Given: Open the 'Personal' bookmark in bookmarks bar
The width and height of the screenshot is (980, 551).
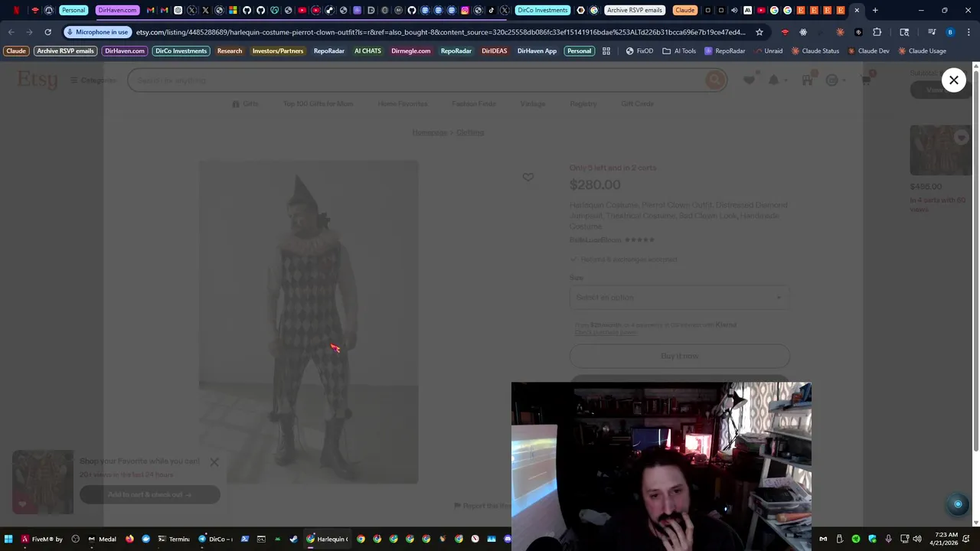Looking at the screenshot, I should [x=579, y=51].
